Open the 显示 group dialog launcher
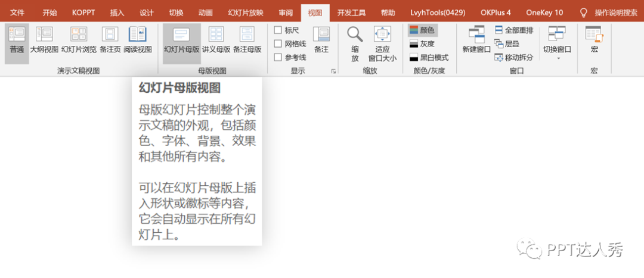 click(x=333, y=71)
